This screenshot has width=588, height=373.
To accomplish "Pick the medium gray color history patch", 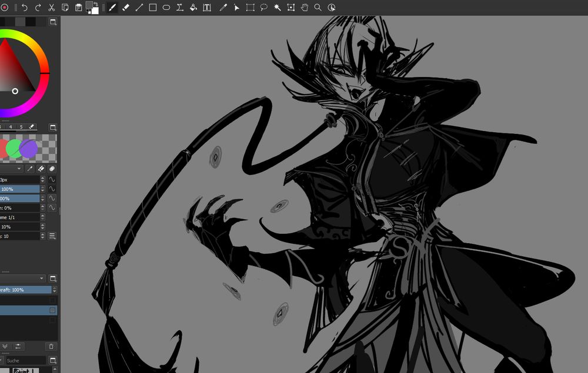I will click(x=20, y=22).
